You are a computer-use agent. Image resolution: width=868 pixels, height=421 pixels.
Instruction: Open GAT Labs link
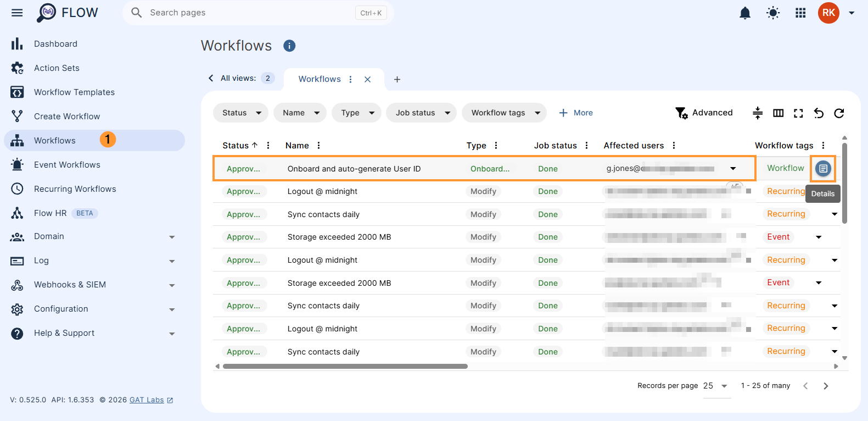tap(151, 400)
